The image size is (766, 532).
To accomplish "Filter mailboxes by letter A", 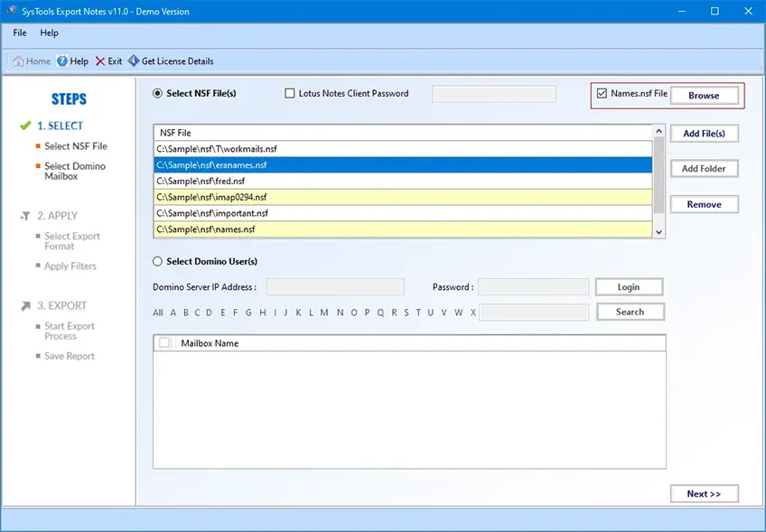I will point(173,313).
